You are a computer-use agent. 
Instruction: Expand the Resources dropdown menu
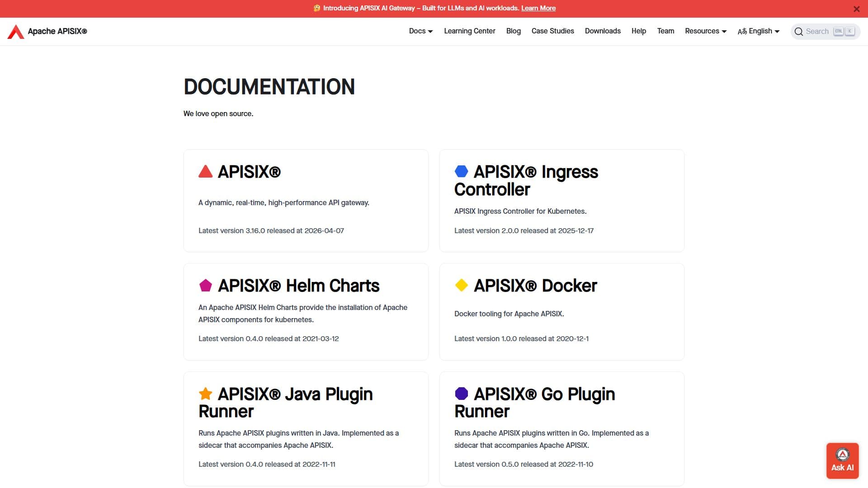[x=706, y=31]
